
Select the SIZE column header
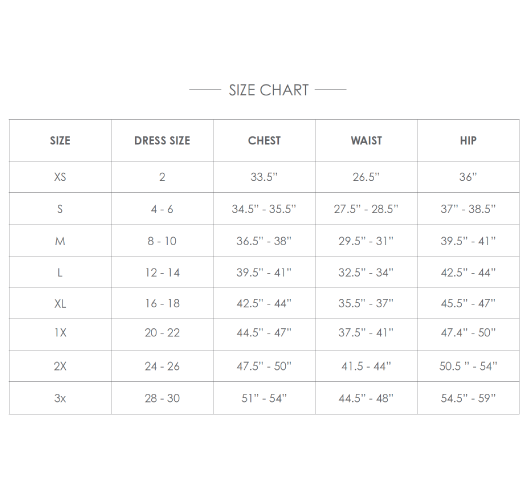pyautogui.click(x=60, y=141)
